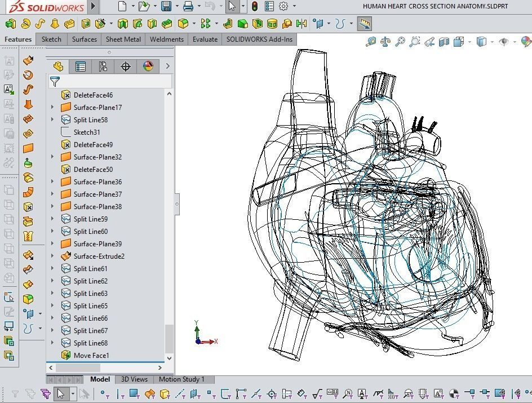
Task: Click the File Properties list icon
Action: (x=269, y=6)
